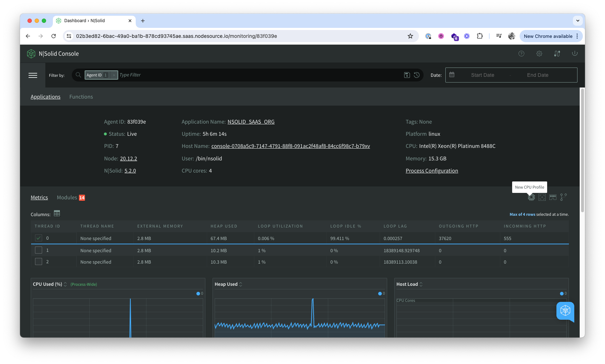Open Chrome extensions puzzle icon
The image size is (605, 364).
pos(480,36)
